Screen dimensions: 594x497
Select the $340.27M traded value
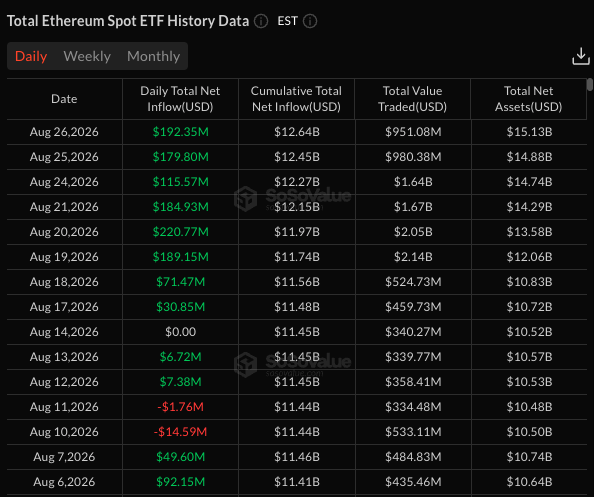click(413, 332)
